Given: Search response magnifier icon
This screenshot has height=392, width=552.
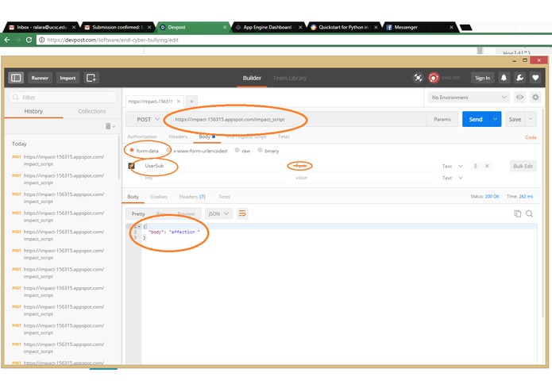Looking at the screenshot, I should coord(529,213).
